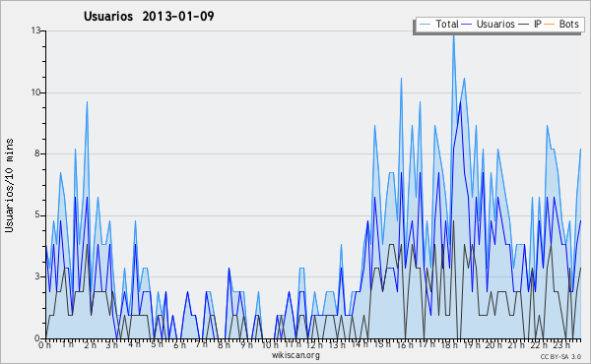Viewport: 591px width, 364px height.
Task: Click the '2 h' x-axis label
Action: point(90,345)
